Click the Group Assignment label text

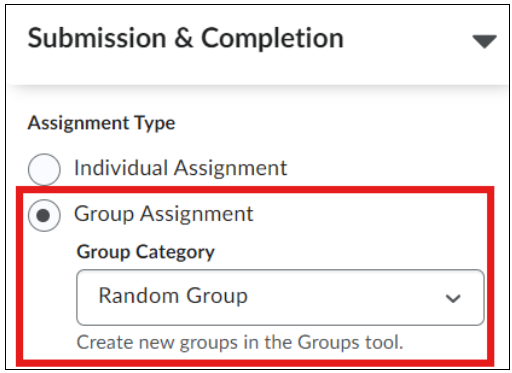[x=164, y=214]
